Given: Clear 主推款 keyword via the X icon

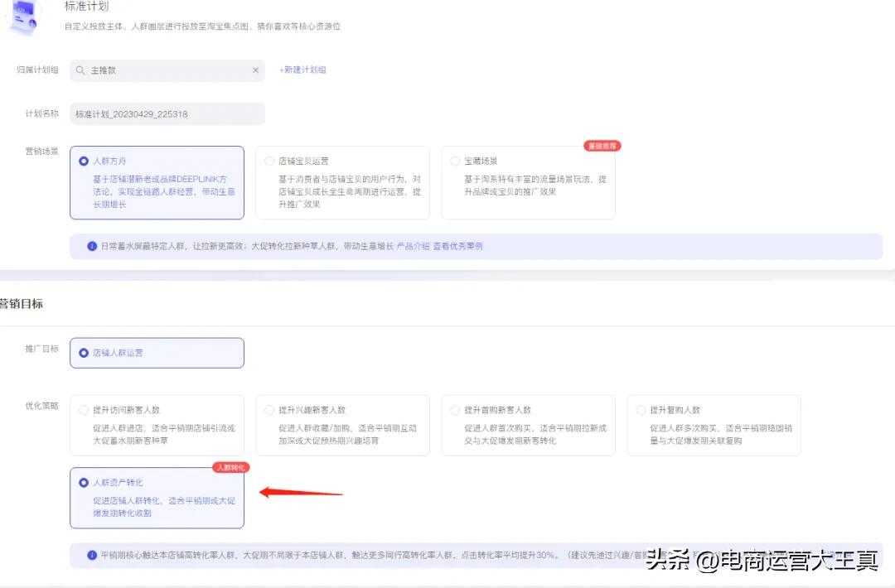Looking at the screenshot, I should coord(255,70).
